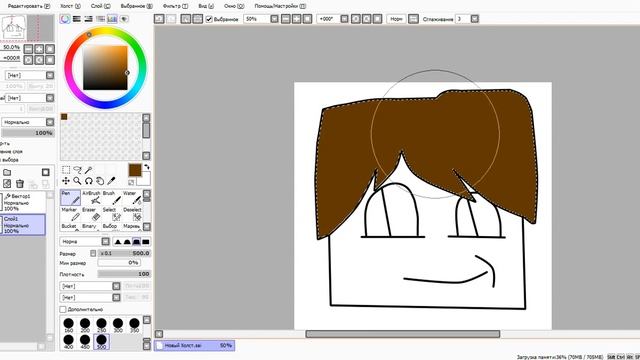Adjust the layer opacity 100% slider

point(28,133)
